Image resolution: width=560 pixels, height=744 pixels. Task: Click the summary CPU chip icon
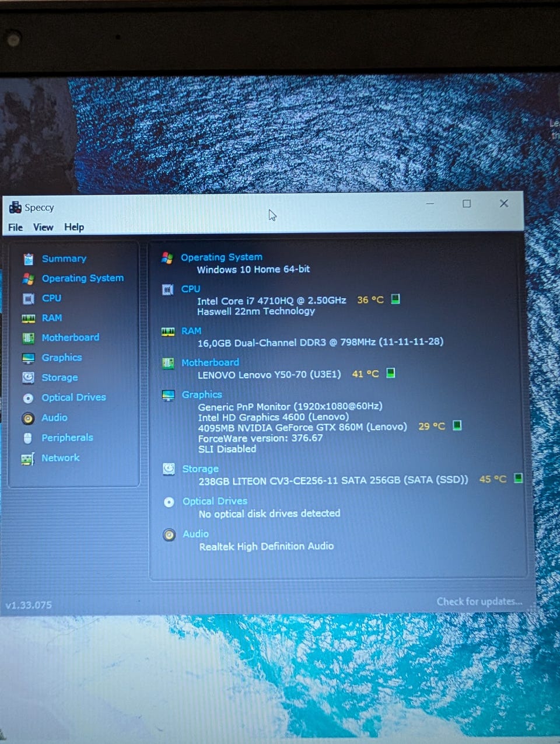[x=167, y=289]
